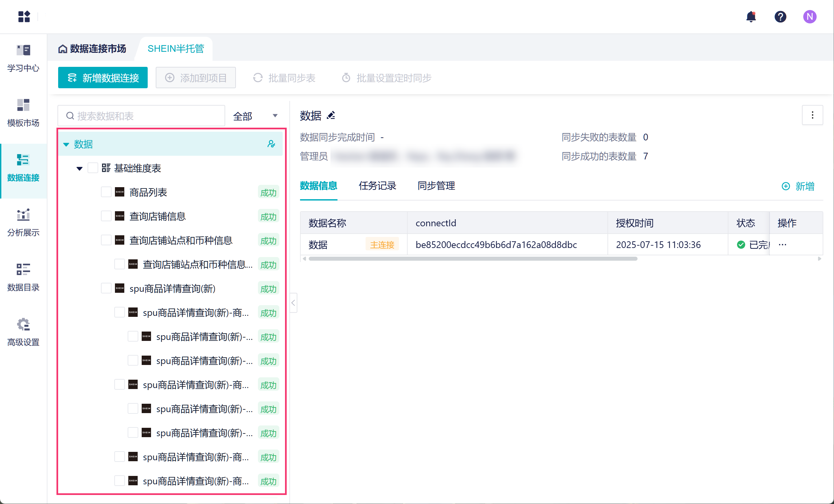
Task: Open the 全部 filter dropdown
Action: coord(256,116)
